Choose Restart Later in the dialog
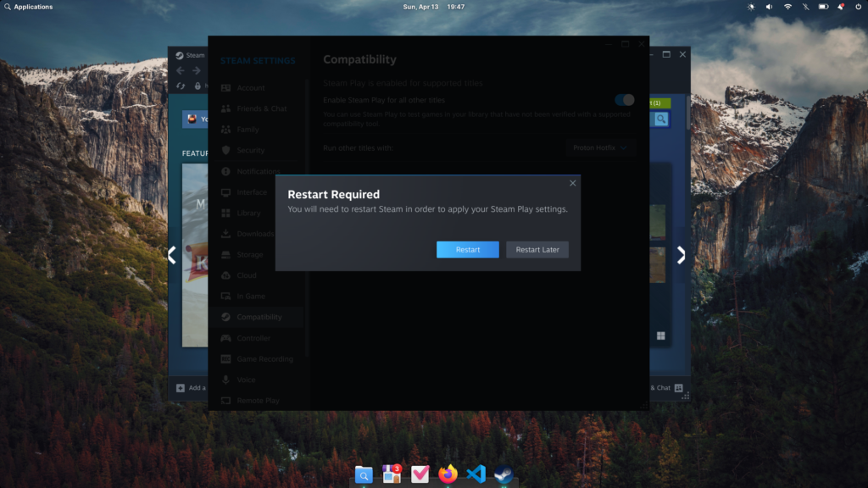Viewport: 868px width, 488px height. [x=537, y=250]
